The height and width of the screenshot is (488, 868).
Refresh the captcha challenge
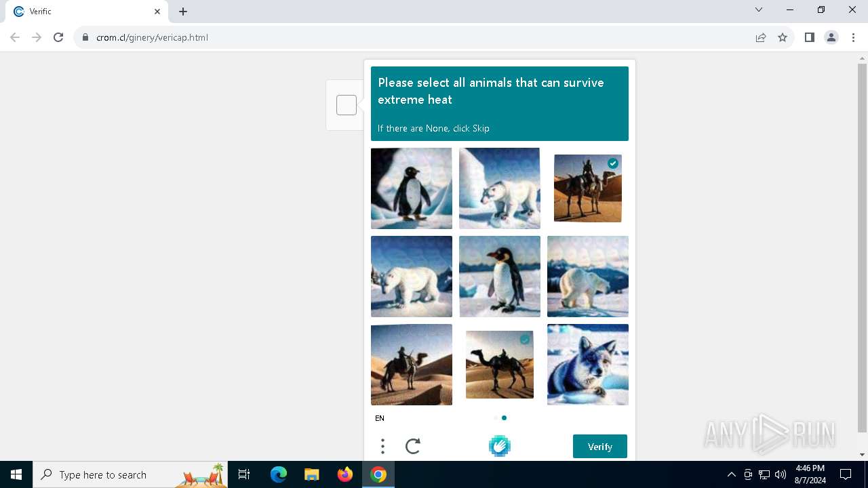(413, 446)
